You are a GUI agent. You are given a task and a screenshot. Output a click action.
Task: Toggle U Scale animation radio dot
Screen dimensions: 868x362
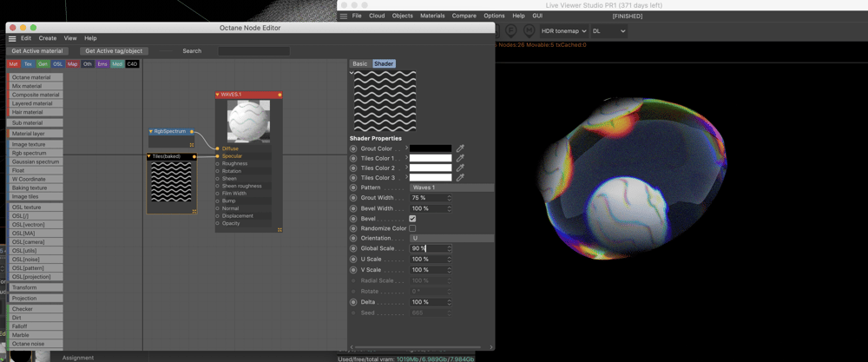point(353,259)
